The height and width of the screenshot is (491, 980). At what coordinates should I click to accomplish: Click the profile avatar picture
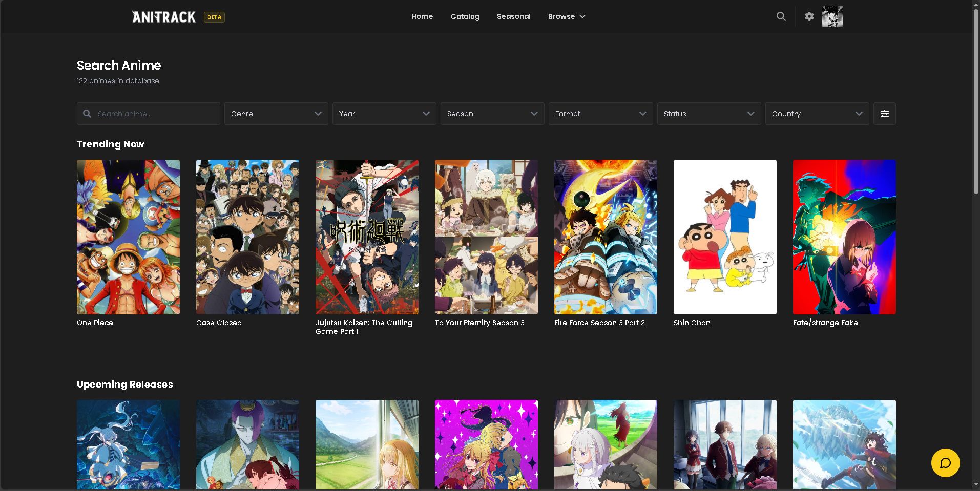coord(832,16)
